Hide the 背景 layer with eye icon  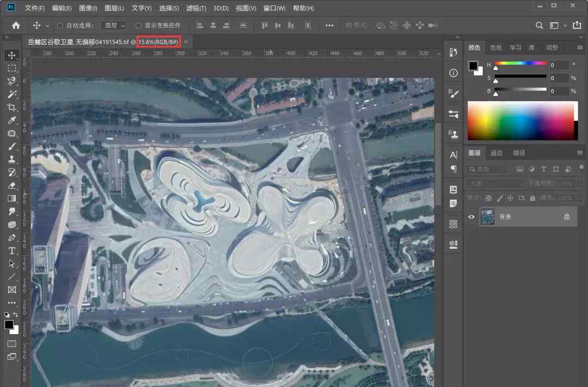pos(471,217)
